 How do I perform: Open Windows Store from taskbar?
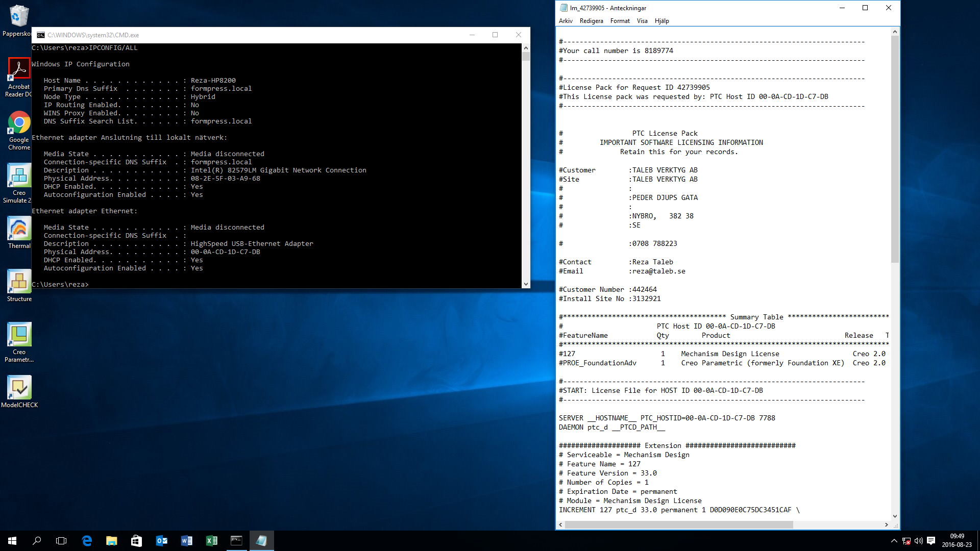point(136,541)
